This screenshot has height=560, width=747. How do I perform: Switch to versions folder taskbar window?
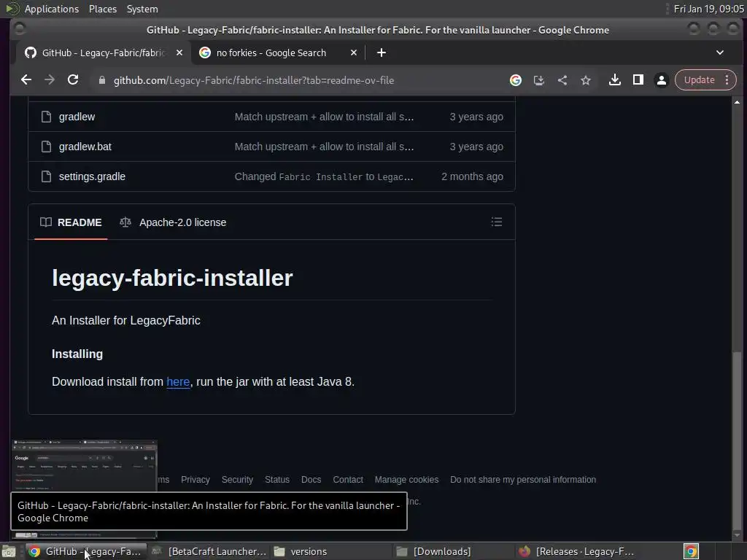(x=330, y=551)
